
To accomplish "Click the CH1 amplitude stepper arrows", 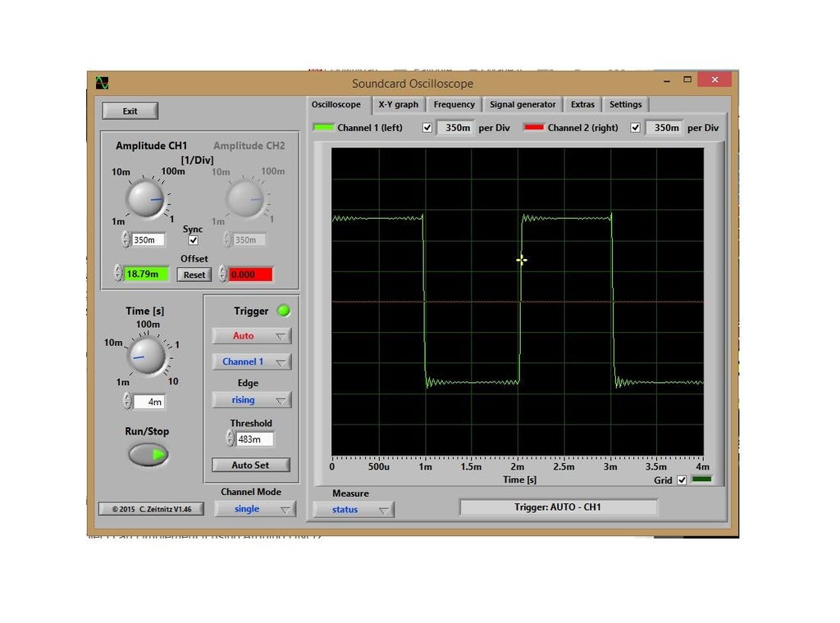I will (126, 239).
